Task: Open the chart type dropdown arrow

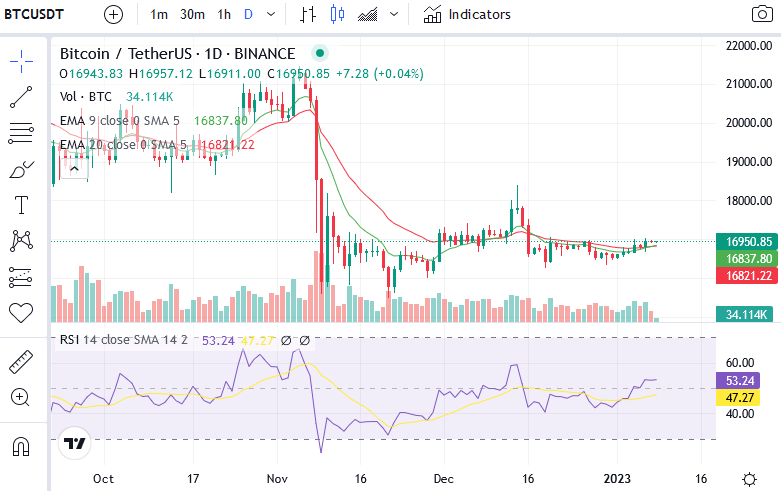Action: point(394,14)
